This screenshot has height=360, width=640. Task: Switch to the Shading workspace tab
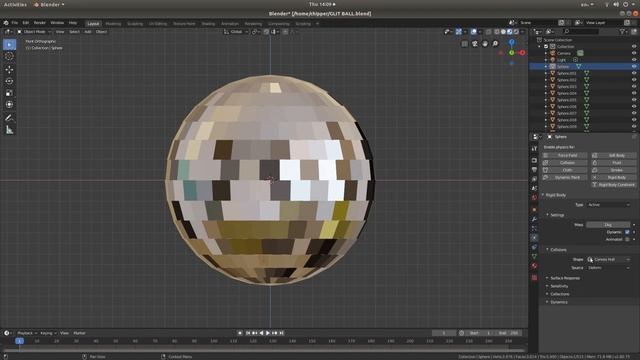(208, 24)
